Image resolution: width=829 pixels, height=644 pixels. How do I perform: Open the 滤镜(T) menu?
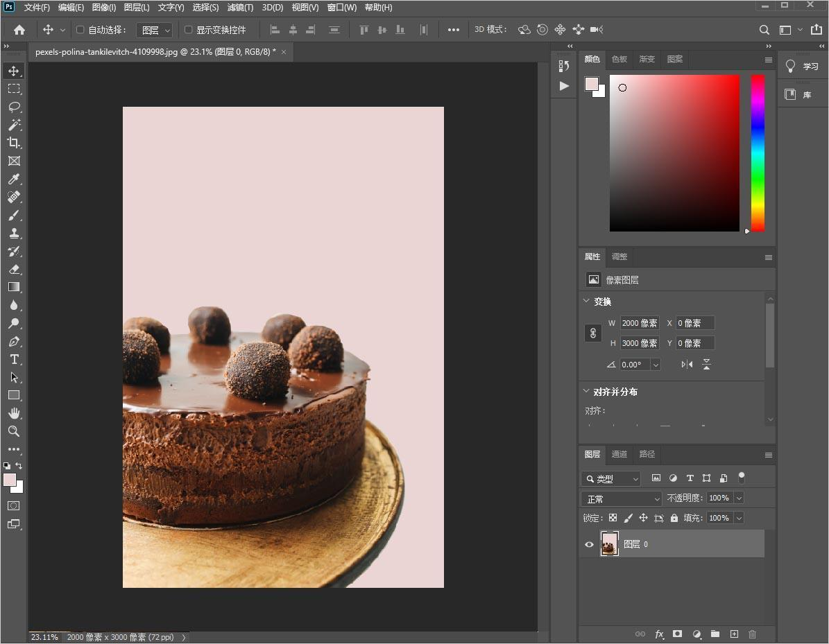[x=240, y=8]
